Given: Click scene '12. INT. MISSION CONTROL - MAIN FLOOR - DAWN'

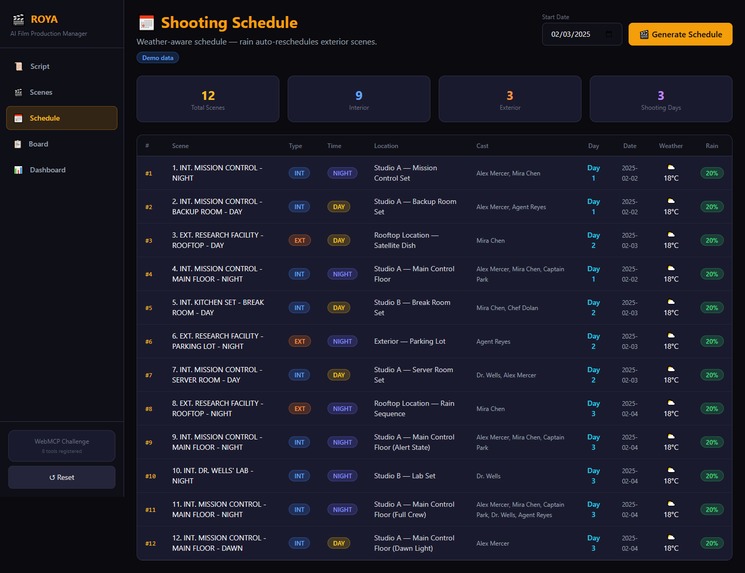Looking at the screenshot, I should [219, 543].
